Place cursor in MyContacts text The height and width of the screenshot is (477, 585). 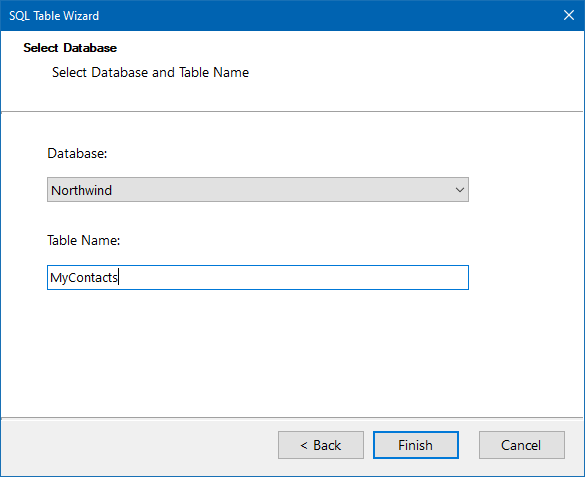click(84, 278)
